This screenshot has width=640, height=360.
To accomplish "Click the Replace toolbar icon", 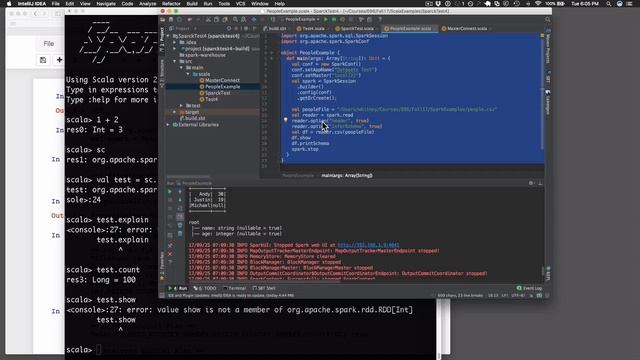I will click(243, 20).
